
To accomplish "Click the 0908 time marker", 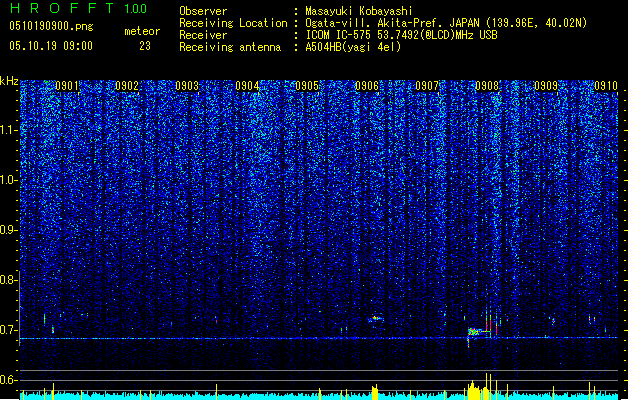I will tap(487, 86).
